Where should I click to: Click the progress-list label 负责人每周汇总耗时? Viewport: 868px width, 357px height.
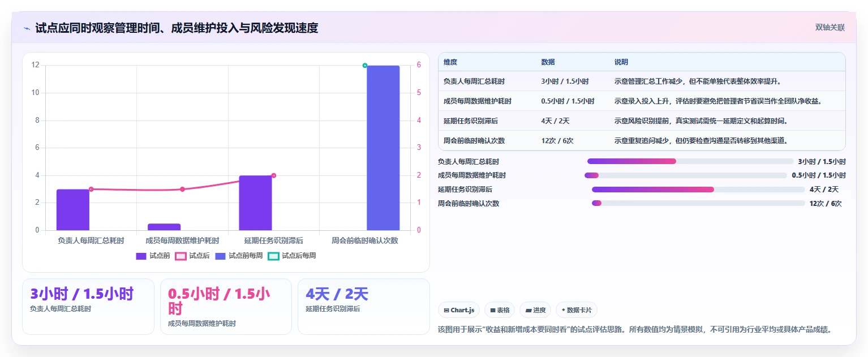(469, 162)
